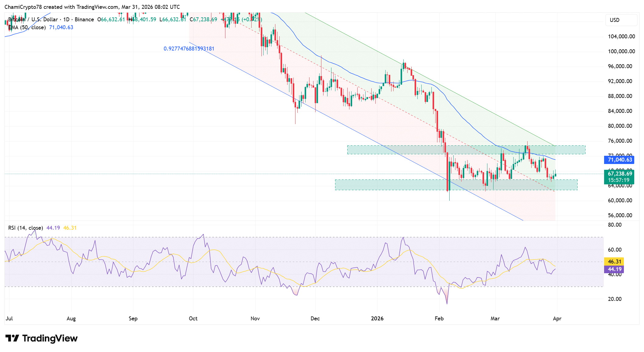The height and width of the screenshot is (352, 644).
Task: Click the Apr label on time axis
Action: [557, 319]
